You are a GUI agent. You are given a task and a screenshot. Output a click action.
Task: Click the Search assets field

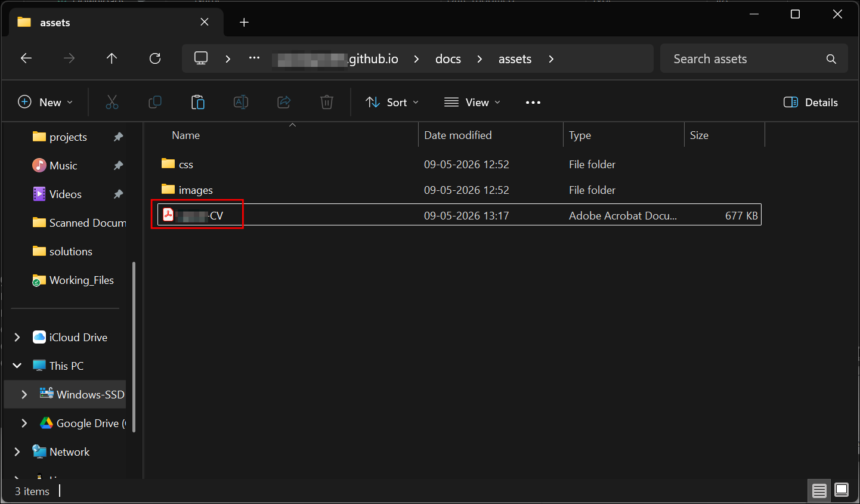pyautogui.click(x=754, y=58)
